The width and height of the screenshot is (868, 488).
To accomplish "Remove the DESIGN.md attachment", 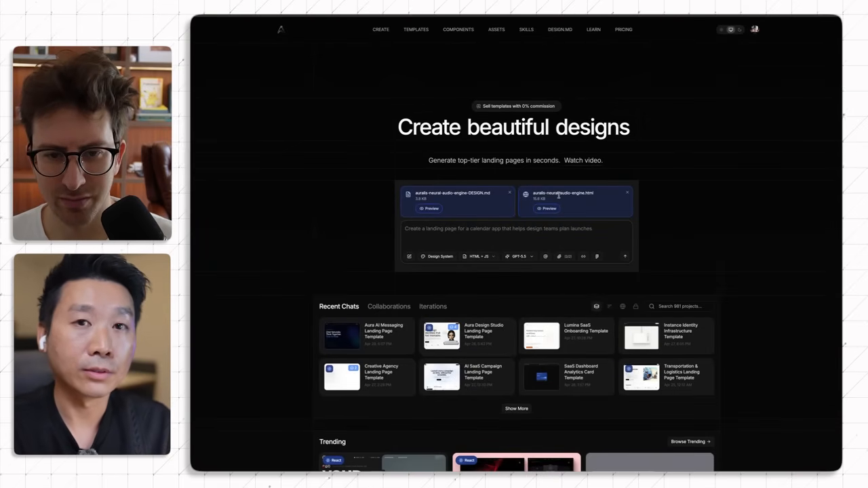I will click(510, 192).
